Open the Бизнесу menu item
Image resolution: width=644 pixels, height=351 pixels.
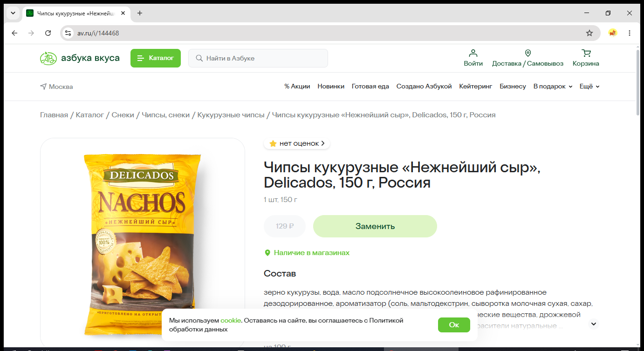(513, 87)
